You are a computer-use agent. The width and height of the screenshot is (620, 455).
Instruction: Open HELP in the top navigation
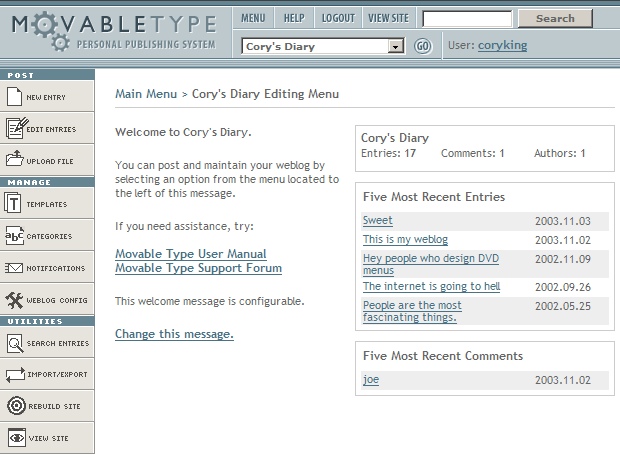(x=294, y=18)
